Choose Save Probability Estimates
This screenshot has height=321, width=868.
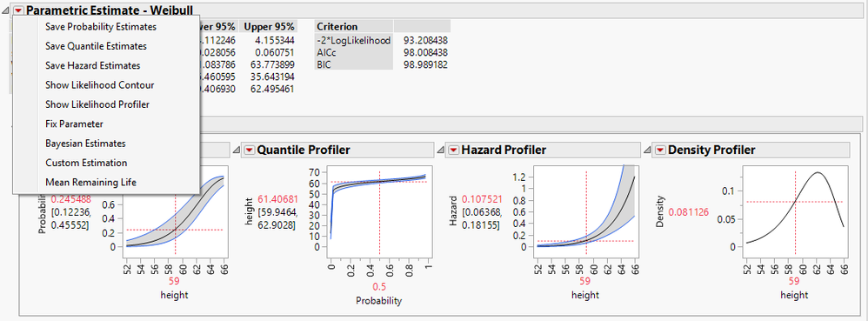tap(101, 27)
